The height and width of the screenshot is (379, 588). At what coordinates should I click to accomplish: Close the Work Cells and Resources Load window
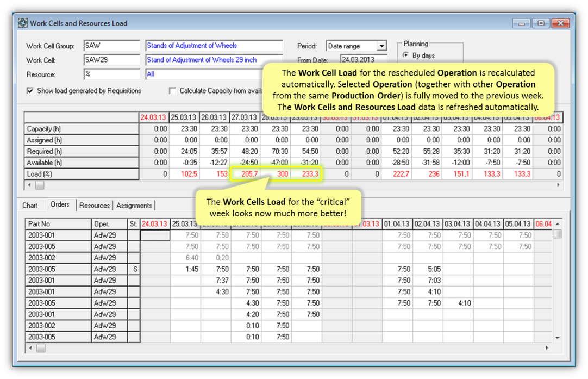click(x=561, y=23)
